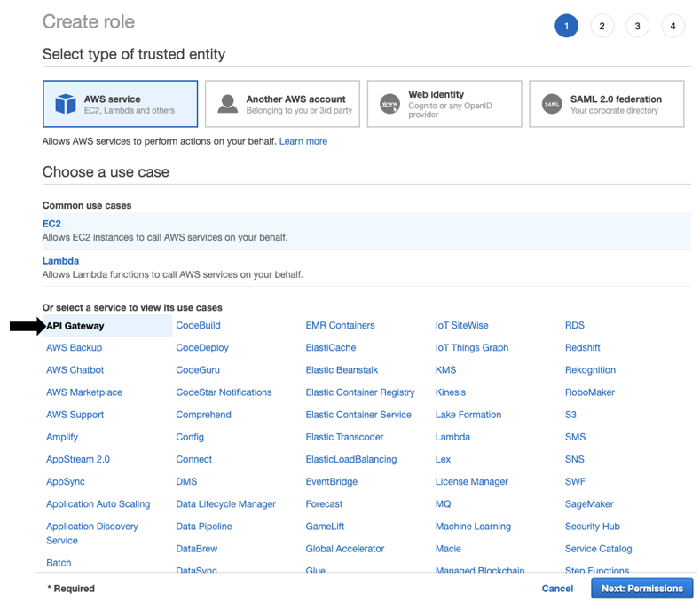Select Config service
The width and height of the screenshot is (700, 602).
click(190, 437)
